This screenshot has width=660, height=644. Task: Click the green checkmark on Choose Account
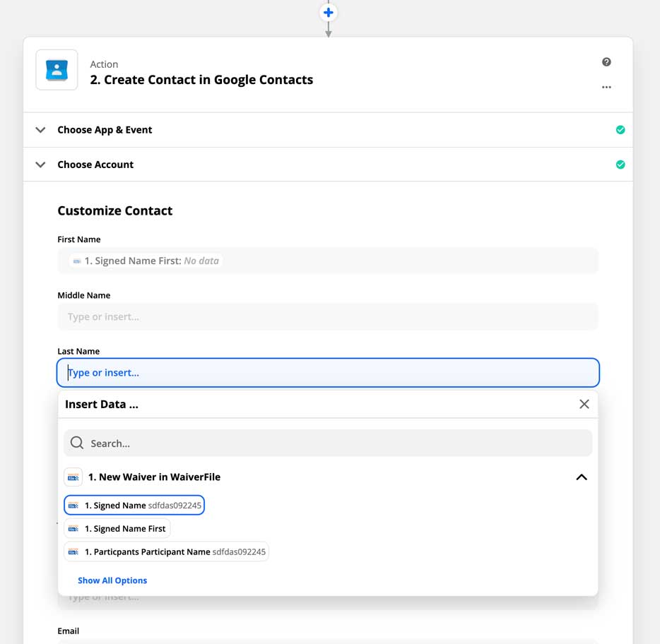tap(620, 164)
